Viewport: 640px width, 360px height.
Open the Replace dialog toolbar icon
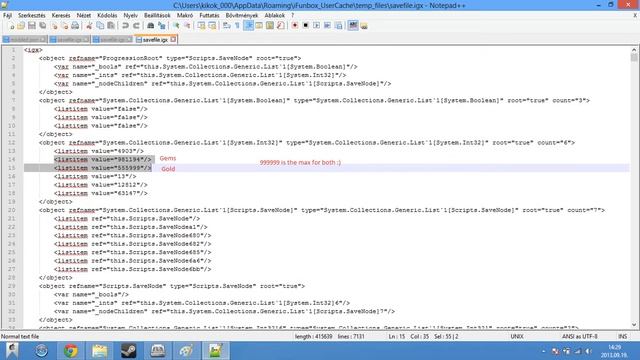(x=162, y=26)
